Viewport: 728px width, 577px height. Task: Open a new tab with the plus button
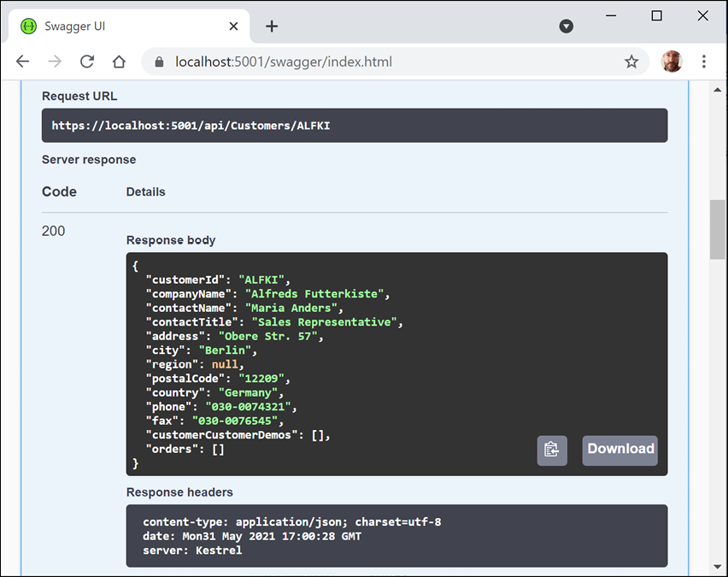(272, 26)
